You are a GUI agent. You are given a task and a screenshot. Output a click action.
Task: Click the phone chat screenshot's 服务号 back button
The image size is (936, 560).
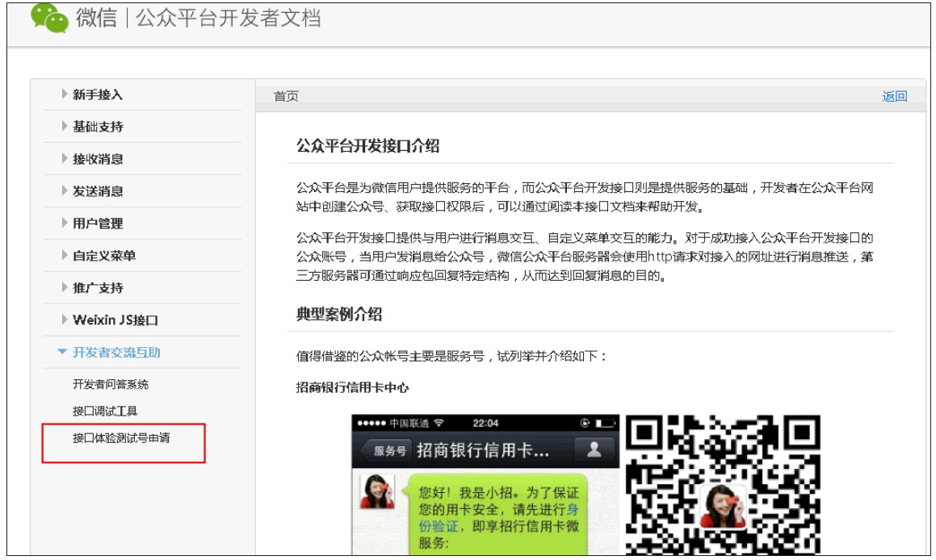(386, 451)
